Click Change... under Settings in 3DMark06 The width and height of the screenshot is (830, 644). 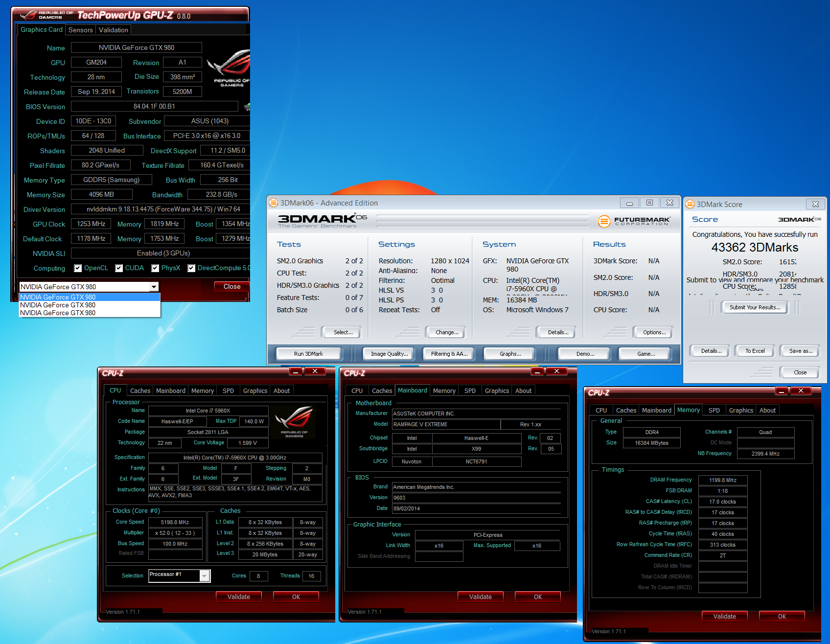(x=447, y=332)
